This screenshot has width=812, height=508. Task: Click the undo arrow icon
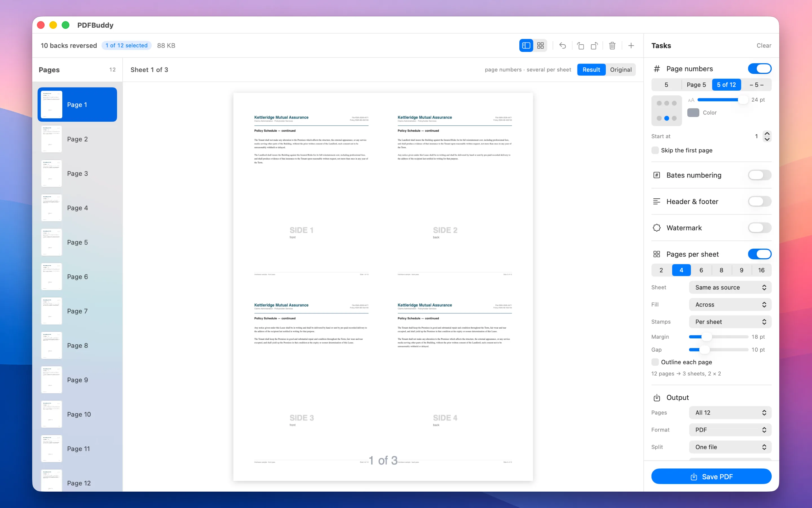click(563, 45)
